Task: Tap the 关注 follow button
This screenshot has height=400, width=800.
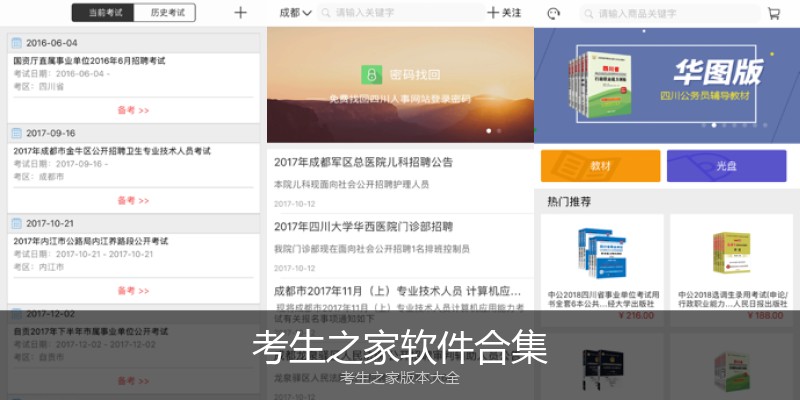Action: pos(504,13)
